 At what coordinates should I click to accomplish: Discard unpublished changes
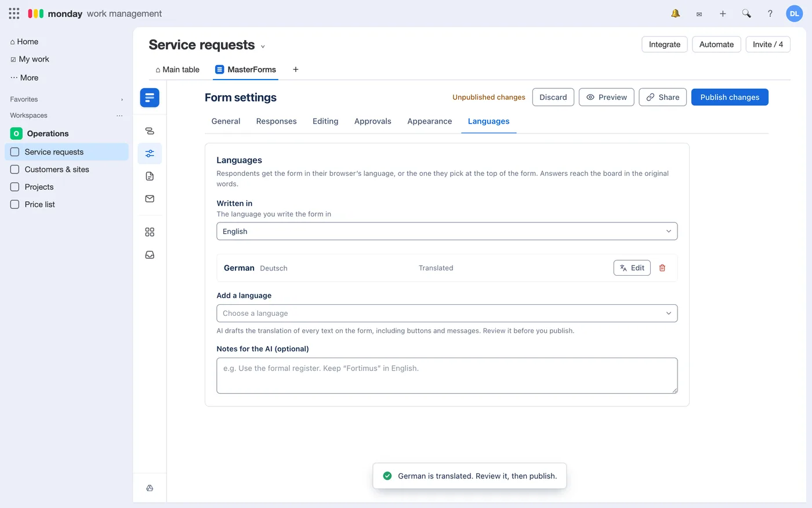pos(553,97)
